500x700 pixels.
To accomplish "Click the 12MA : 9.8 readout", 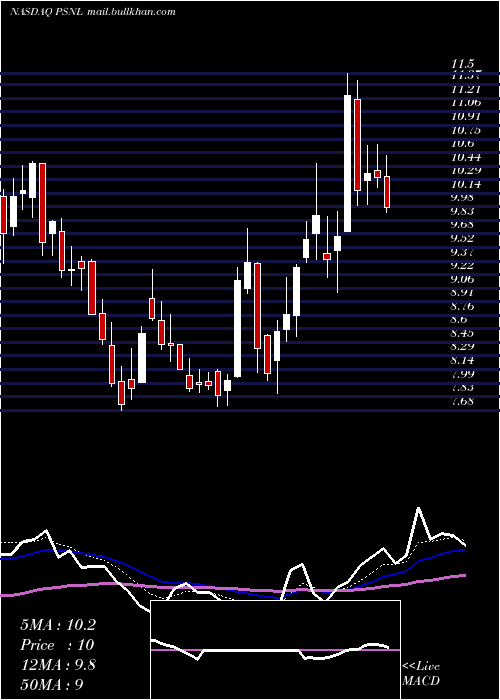I will [58, 665].
